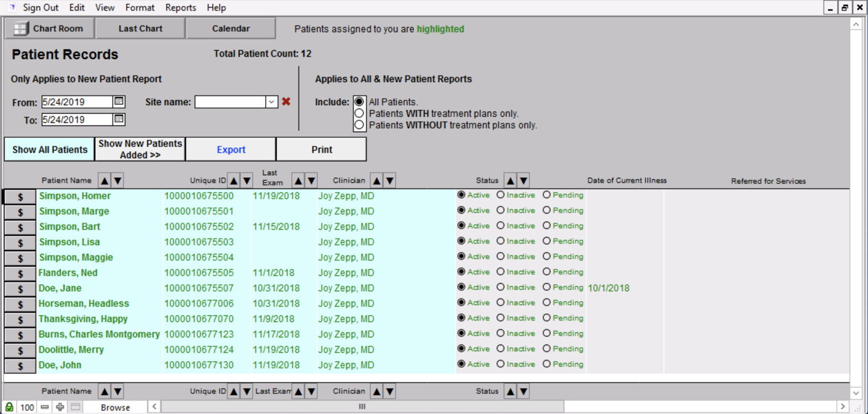The image size is (868, 414).
Task: Open the Format menu
Action: pos(140,7)
